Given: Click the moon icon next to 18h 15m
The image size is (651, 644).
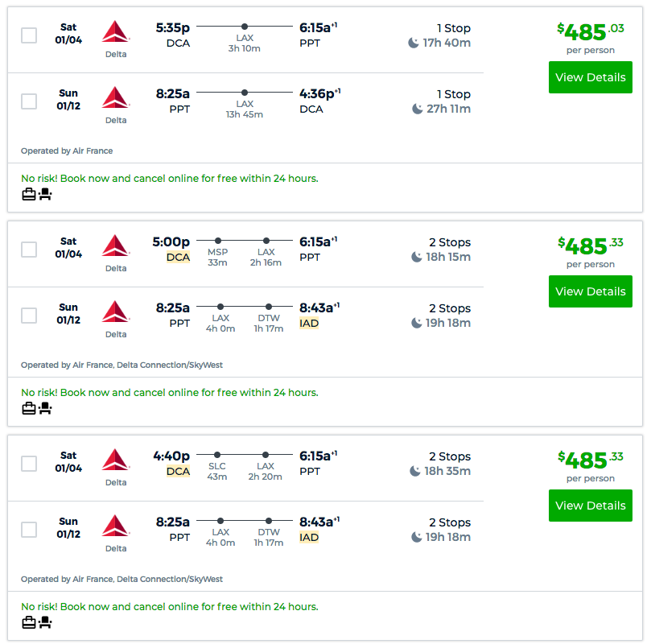Looking at the screenshot, I should point(416,257).
